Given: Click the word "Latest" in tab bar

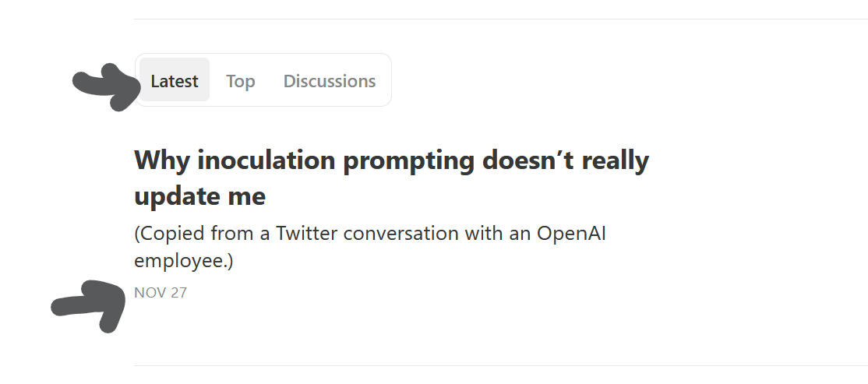Looking at the screenshot, I should pos(175,81).
